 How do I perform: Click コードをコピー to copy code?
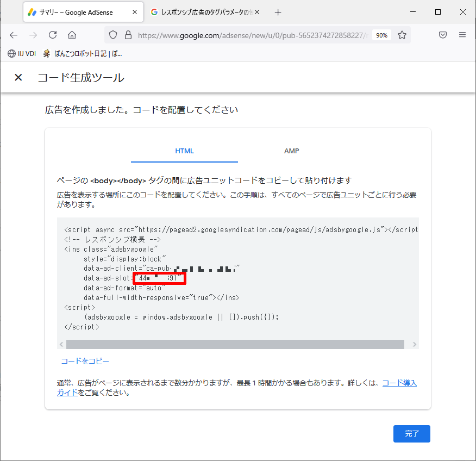point(85,361)
